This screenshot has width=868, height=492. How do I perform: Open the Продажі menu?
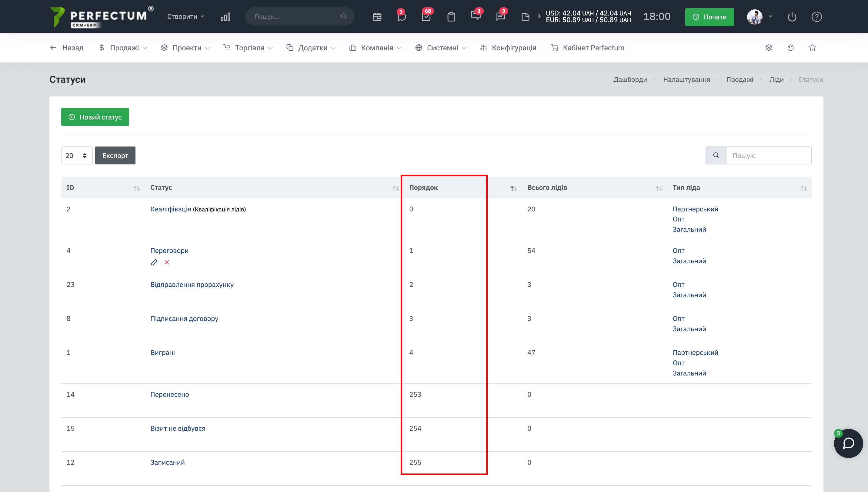[123, 48]
